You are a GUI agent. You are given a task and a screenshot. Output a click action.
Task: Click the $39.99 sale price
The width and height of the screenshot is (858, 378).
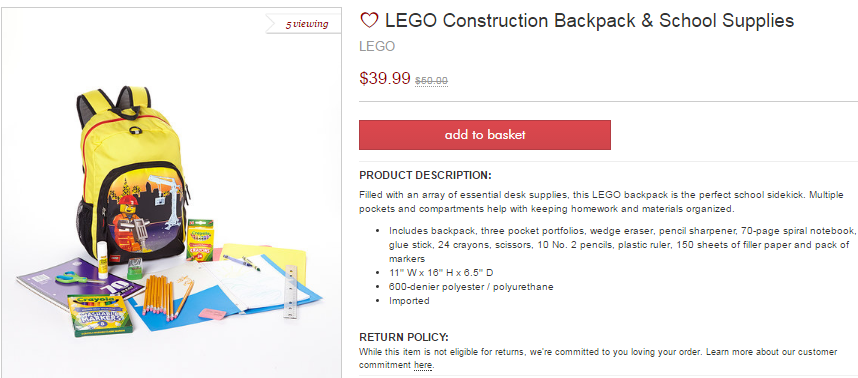(x=385, y=78)
